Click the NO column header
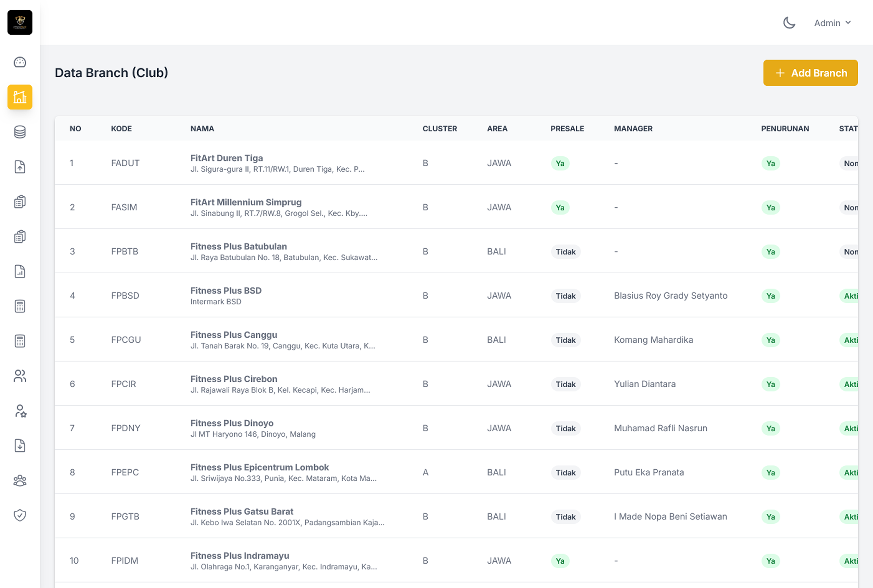 click(x=75, y=129)
